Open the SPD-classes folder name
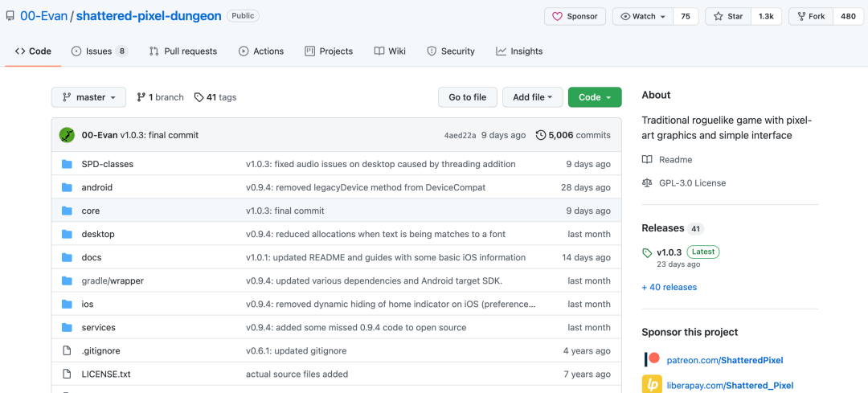Screen dimensions: 868x393 [x=108, y=164]
